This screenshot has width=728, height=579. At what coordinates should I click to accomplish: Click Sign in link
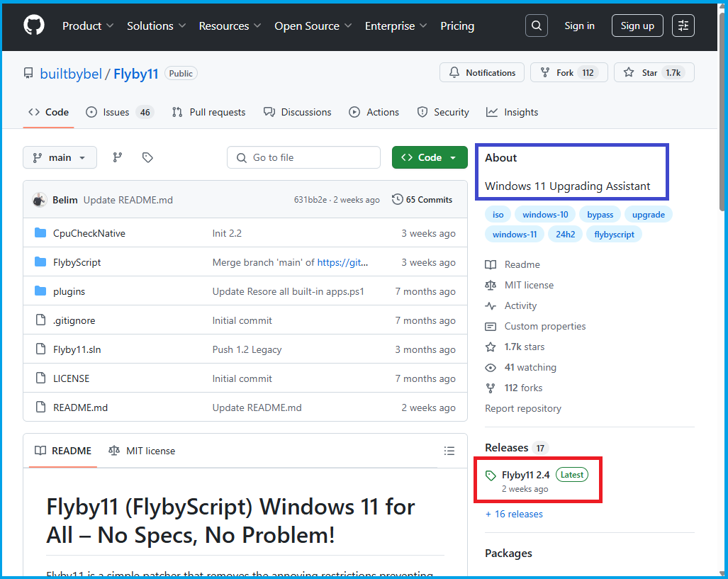[579, 26]
